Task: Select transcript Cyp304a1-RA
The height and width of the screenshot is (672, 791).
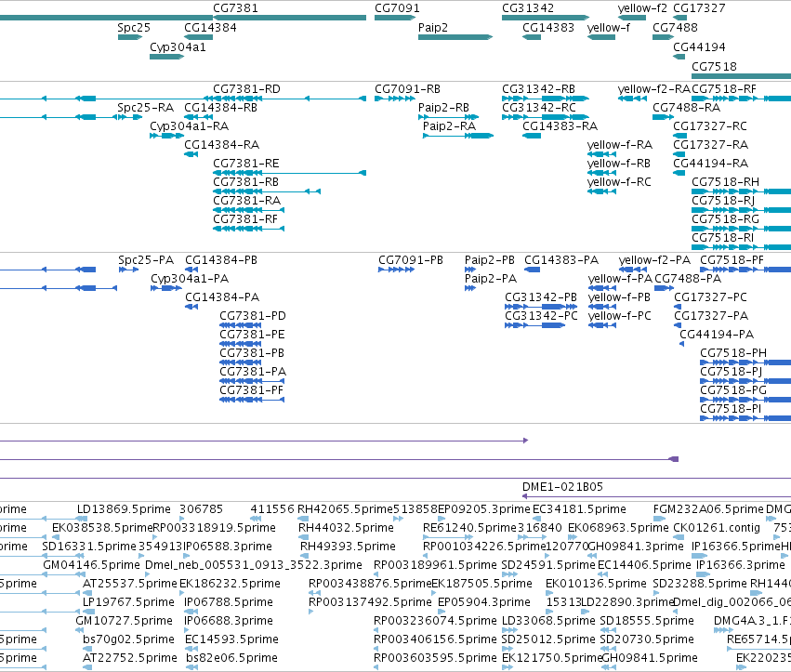Action: pyautogui.click(x=167, y=136)
